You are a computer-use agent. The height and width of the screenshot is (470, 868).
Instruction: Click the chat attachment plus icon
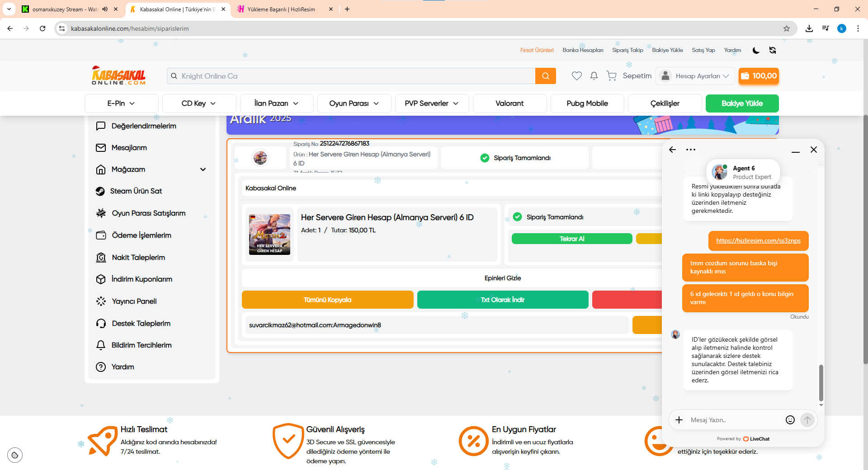pos(679,420)
